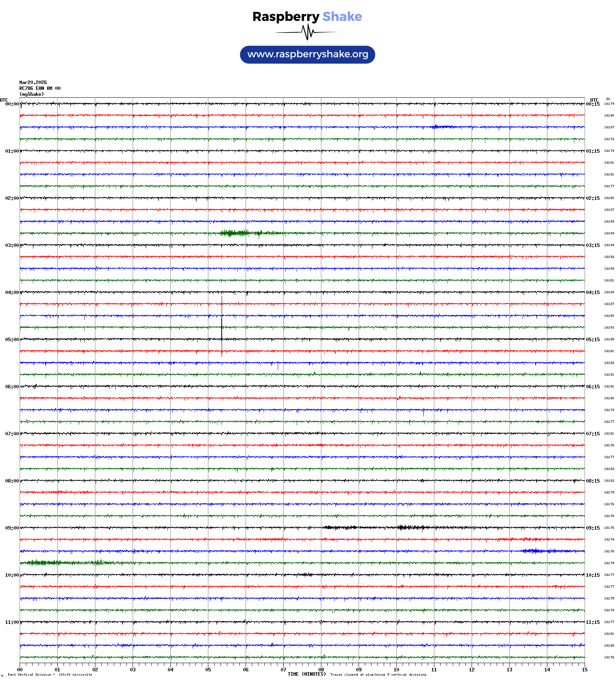
Task: Click the 06:15 UTC label on right axis
Action: 592,387
